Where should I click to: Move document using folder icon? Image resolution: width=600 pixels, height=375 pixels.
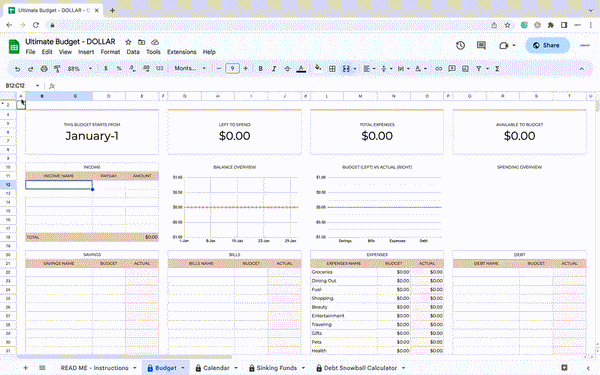[x=142, y=42]
